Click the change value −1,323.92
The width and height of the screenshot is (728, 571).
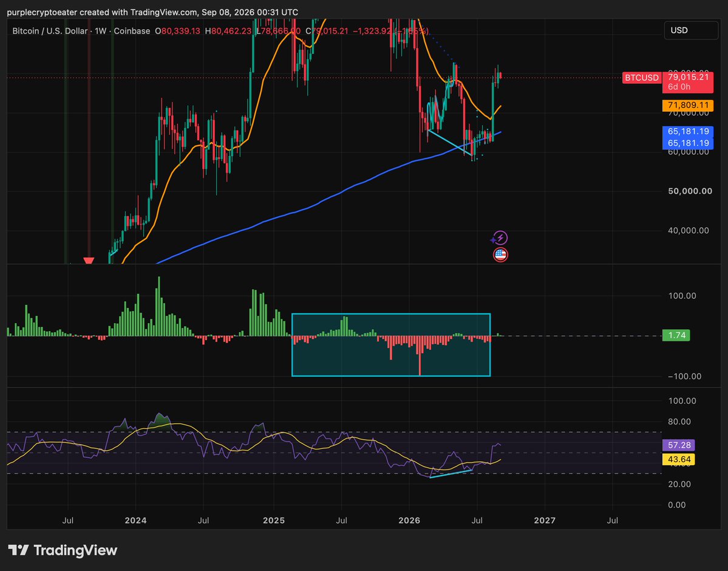371,31
